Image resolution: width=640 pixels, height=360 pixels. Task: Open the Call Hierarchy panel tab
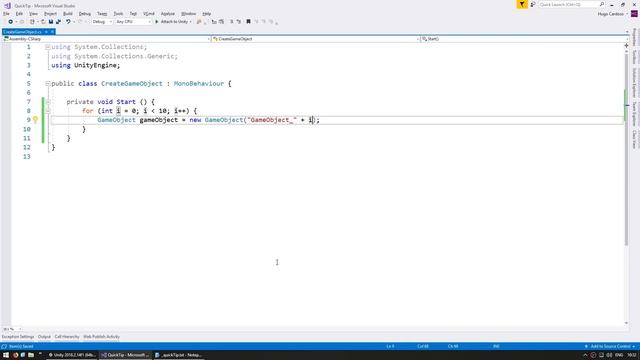67,337
